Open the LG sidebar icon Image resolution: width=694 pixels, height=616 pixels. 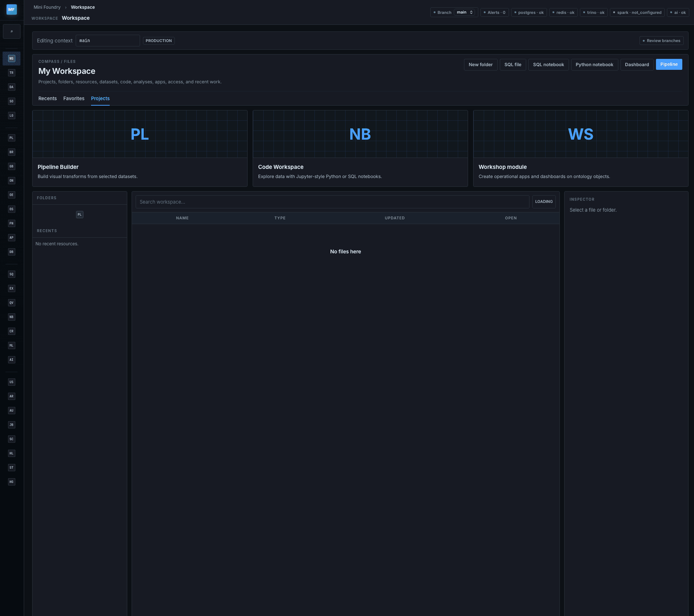pos(11,116)
